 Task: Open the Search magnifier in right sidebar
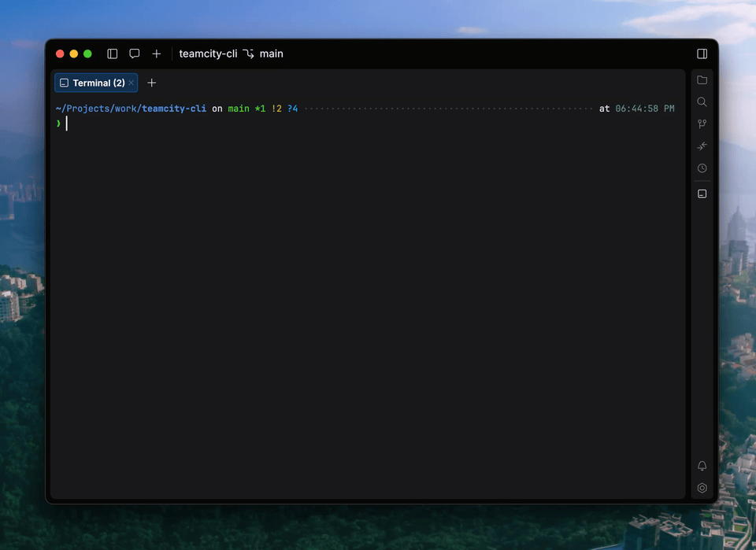pyautogui.click(x=702, y=102)
